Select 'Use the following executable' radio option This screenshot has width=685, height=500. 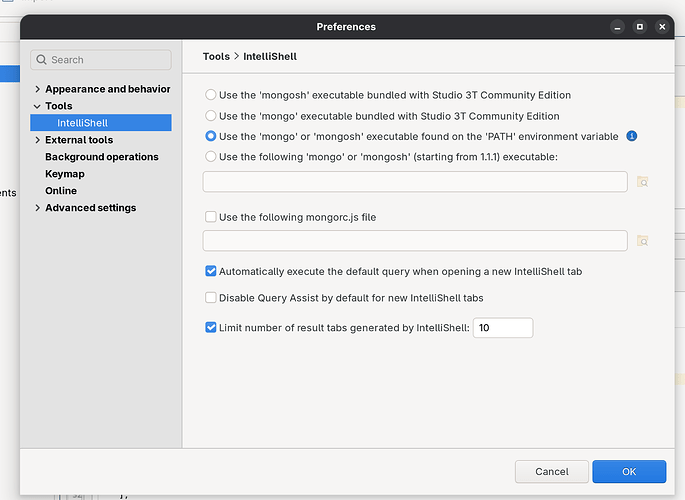click(x=211, y=156)
